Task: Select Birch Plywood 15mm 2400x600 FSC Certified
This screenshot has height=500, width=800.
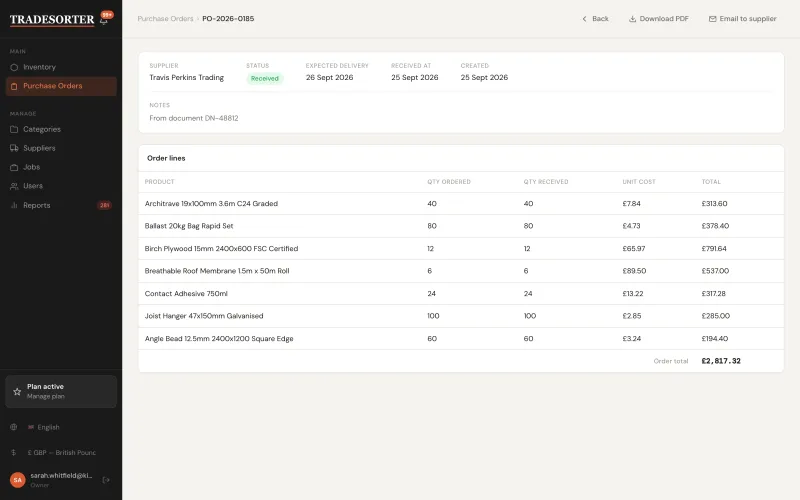Action: (461, 248)
